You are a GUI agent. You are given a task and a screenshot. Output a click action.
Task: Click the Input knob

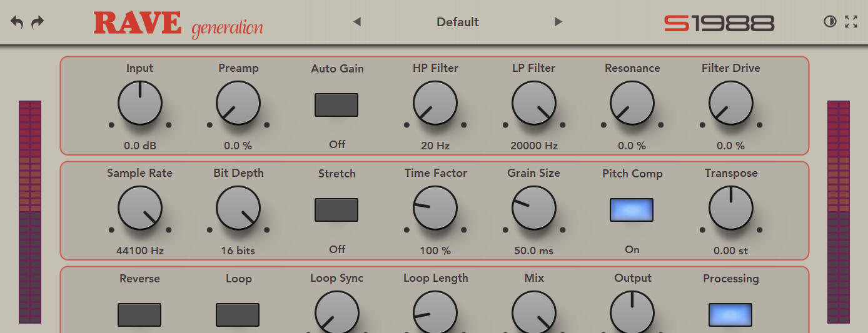[x=140, y=103]
